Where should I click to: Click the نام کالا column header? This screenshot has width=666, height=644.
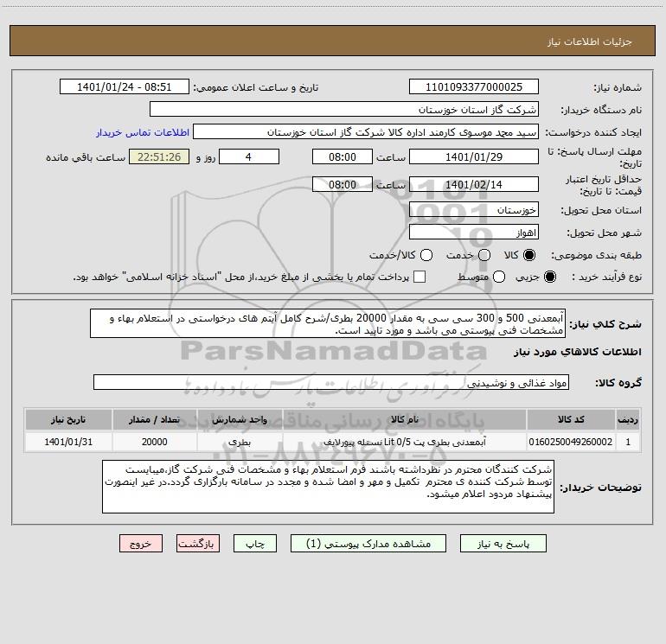[x=405, y=419]
